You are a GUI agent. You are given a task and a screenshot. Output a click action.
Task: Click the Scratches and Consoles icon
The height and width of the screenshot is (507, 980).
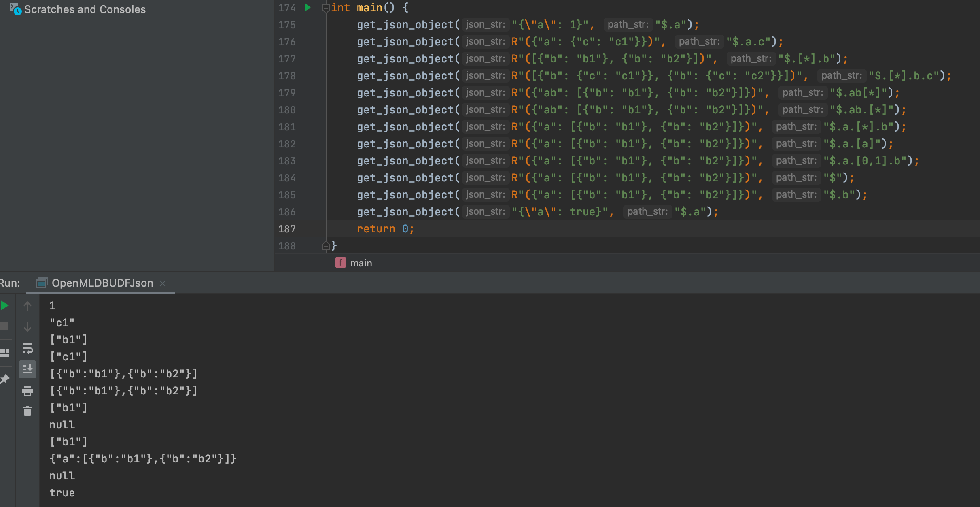point(15,9)
